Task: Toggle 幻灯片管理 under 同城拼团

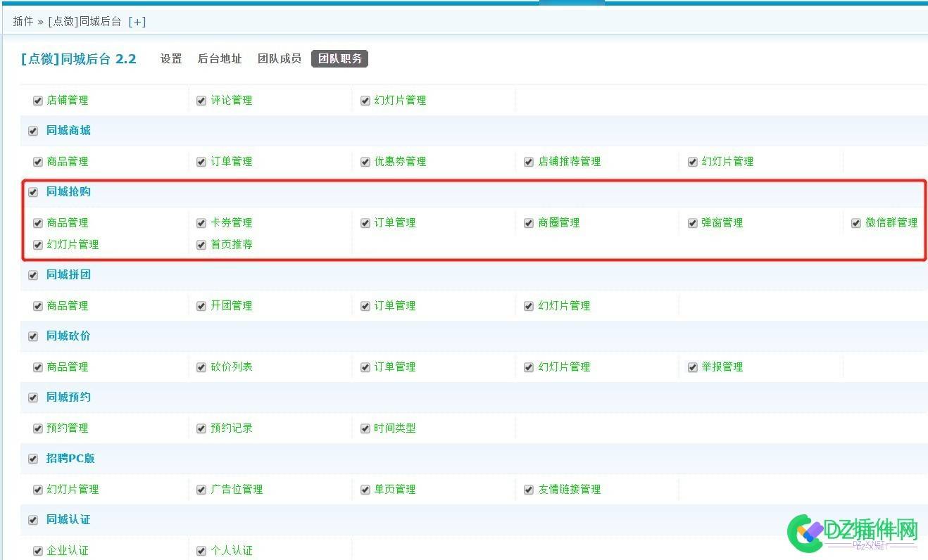Action: click(529, 306)
